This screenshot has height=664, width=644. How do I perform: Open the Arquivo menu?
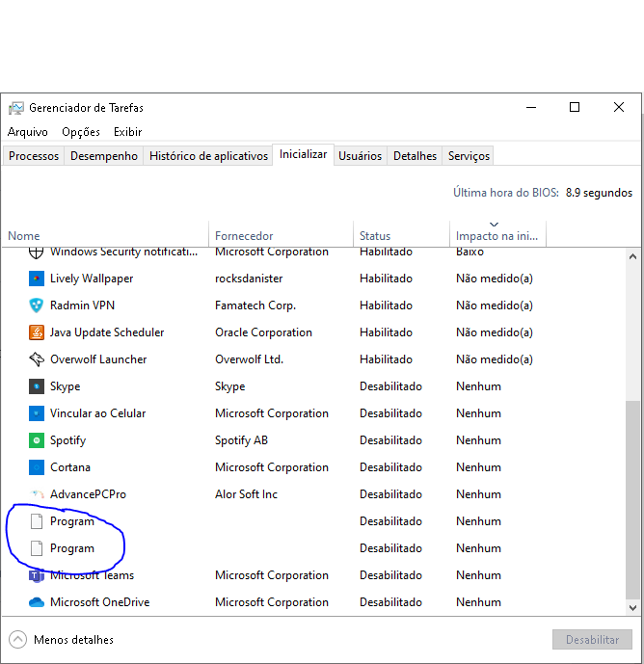click(x=28, y=132)
